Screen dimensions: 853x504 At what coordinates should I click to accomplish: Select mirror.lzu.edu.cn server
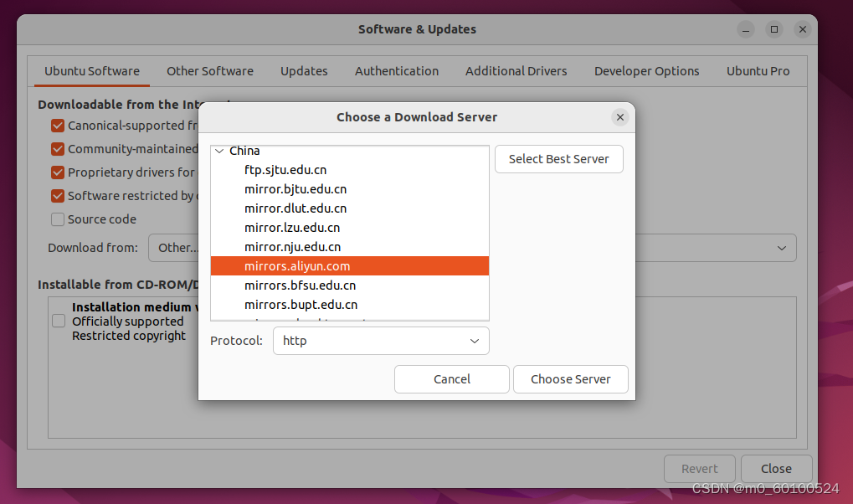click(x=350, y=228)
